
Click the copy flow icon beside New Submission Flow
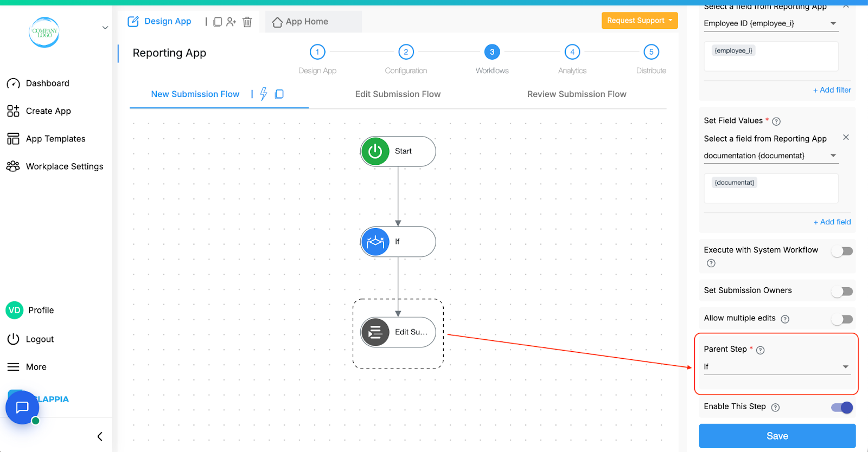(279, 94)
